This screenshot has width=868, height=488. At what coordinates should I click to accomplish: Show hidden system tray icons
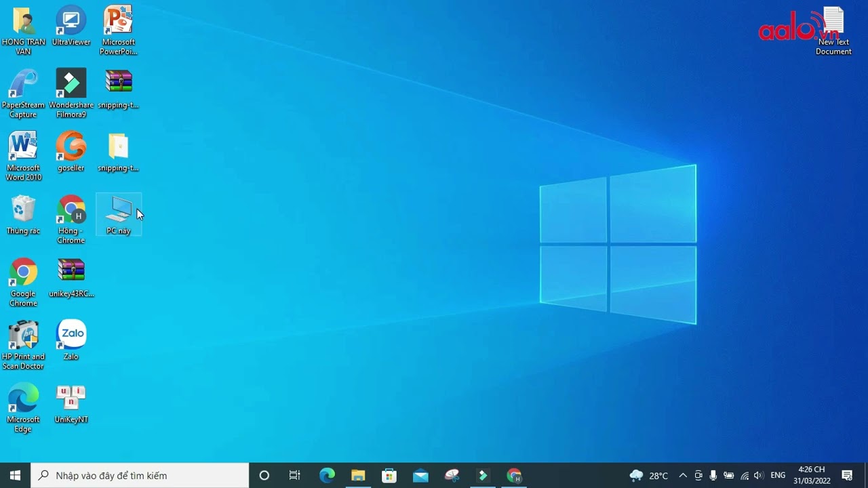tap(683, 476)
